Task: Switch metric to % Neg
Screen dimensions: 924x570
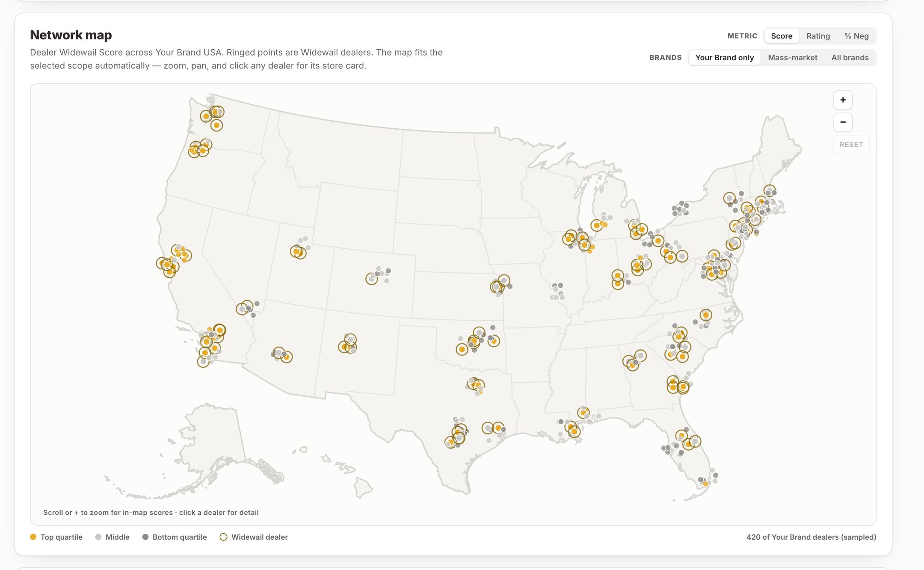Action: [856, 36]
